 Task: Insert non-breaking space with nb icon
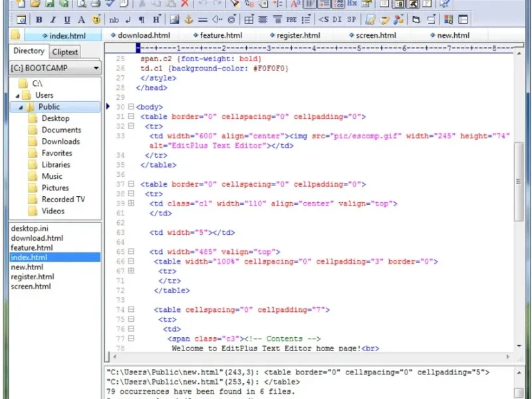click(x=114, y=20)
